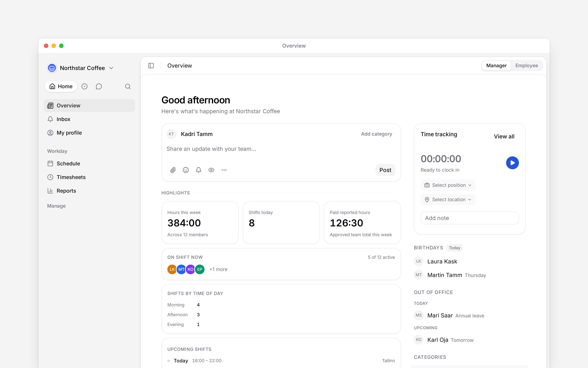Click '5 of 12 active' text
This screenshot has height=368, width=588.
[x=381, y=257]
